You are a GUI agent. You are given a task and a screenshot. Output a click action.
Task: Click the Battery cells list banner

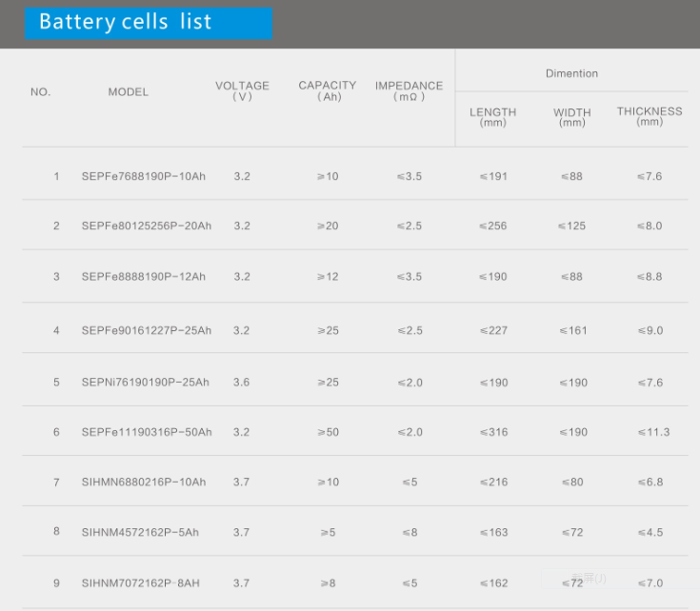[149, 23]
